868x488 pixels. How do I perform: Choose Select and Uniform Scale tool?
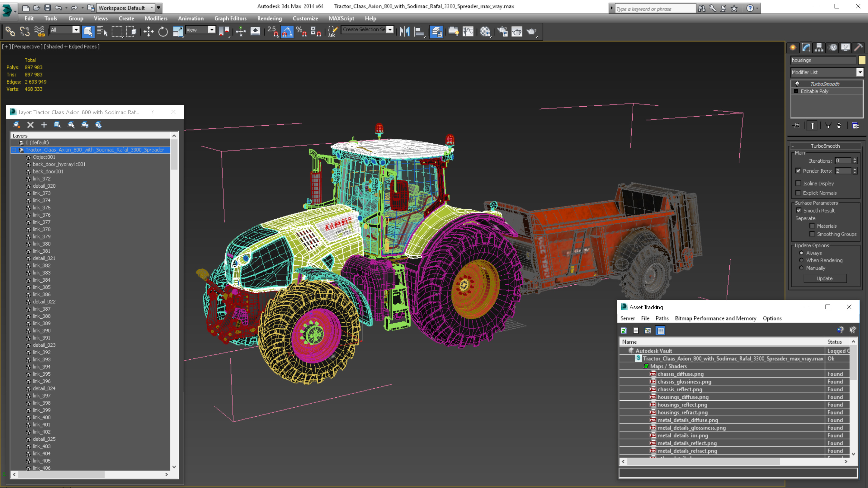pos(178,31)
